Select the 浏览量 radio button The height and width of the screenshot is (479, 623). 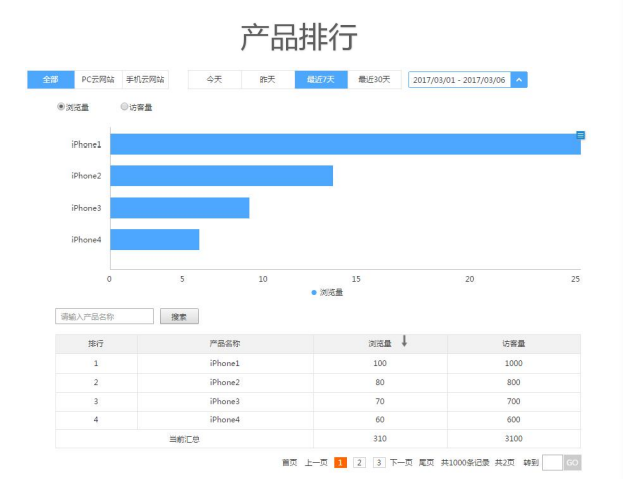click(61, 106)
